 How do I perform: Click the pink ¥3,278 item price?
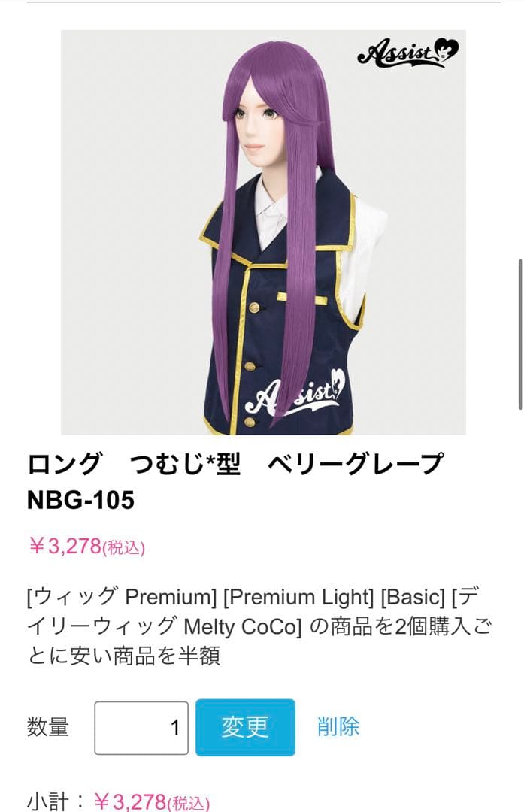(x=86, y=547)
